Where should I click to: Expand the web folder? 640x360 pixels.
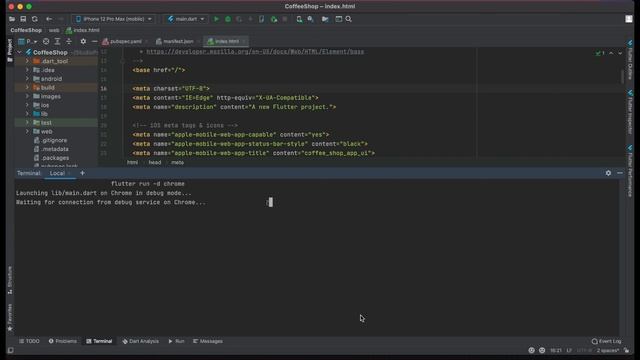tap(27, 132)
